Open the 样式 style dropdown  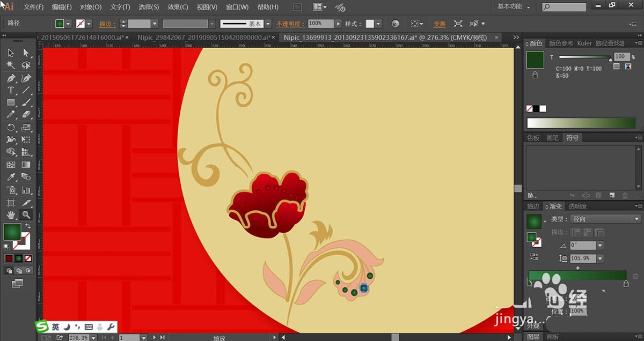point(378,24)
